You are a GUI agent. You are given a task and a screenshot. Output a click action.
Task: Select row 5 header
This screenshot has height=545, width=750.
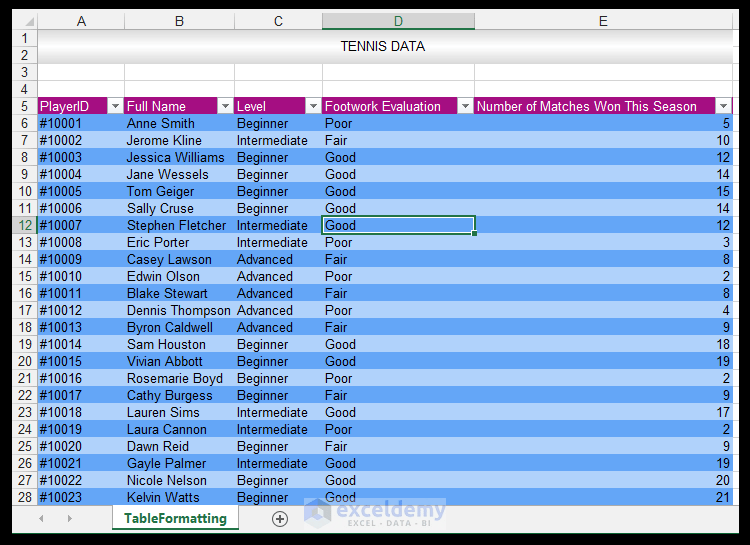click(25, 106)
